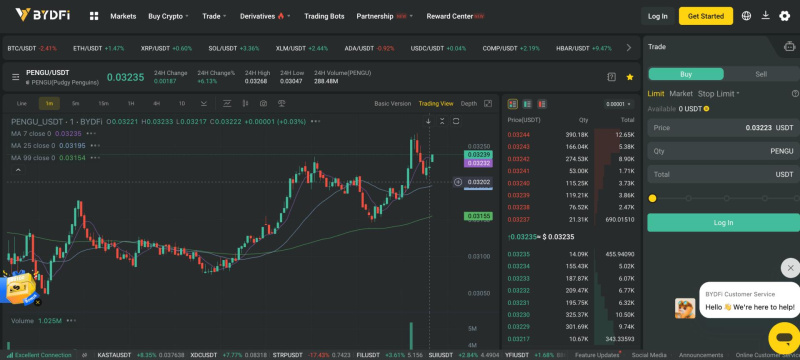The image size is (800, 360).
Task: Close the floating treasure box promotion
Action: 37,302
